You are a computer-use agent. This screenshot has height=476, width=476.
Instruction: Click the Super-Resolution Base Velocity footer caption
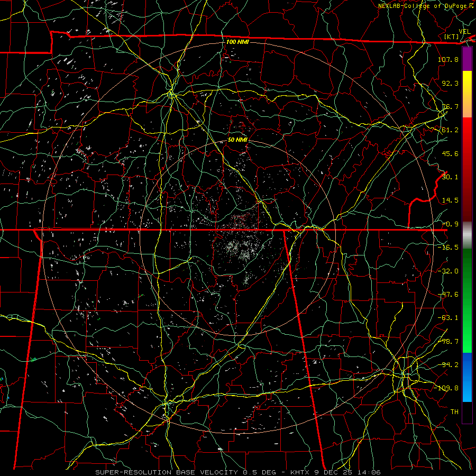237,472
